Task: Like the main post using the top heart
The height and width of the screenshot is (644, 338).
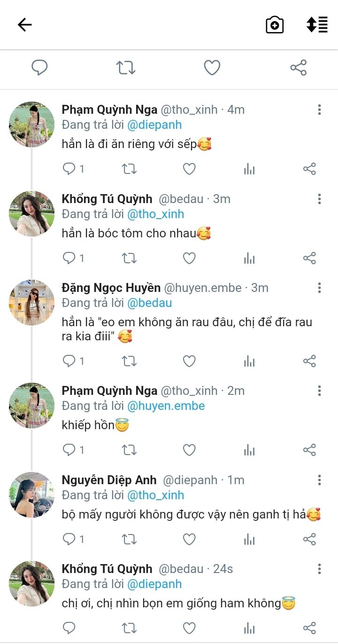Action: pyautogui.click(x=212, y=68)
